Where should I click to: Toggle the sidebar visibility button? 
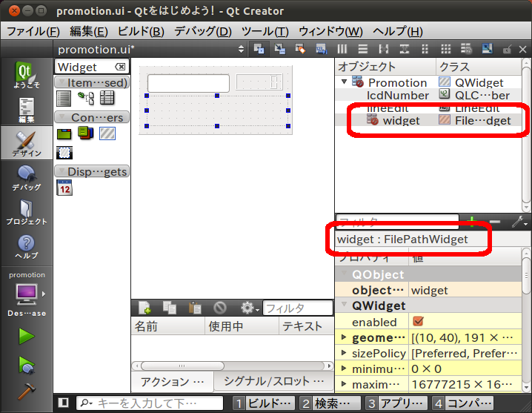coord(64,403)
